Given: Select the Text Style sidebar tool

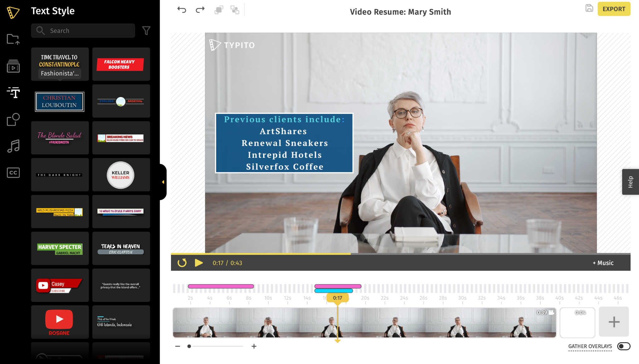Looking at the screenshot, I should (13, 93).
